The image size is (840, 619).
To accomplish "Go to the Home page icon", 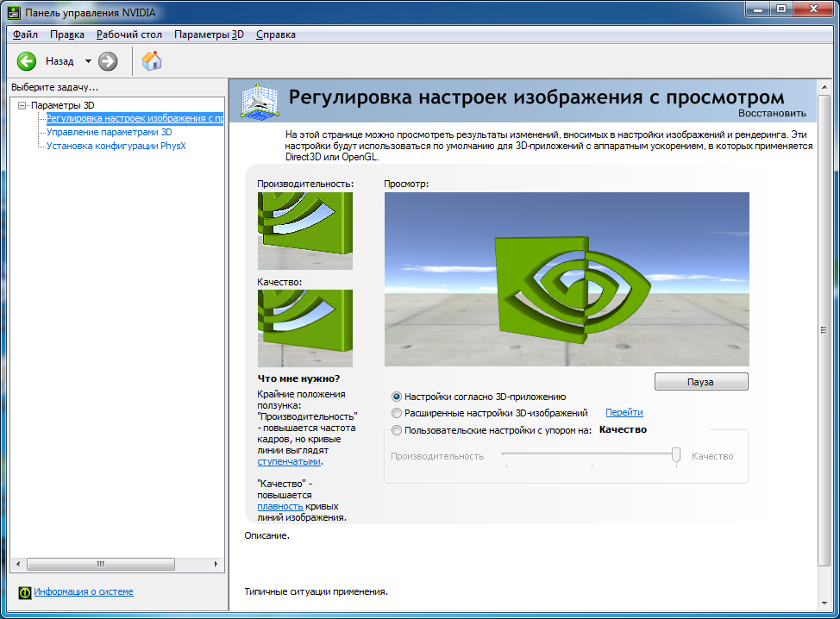I will coord(152,61).
